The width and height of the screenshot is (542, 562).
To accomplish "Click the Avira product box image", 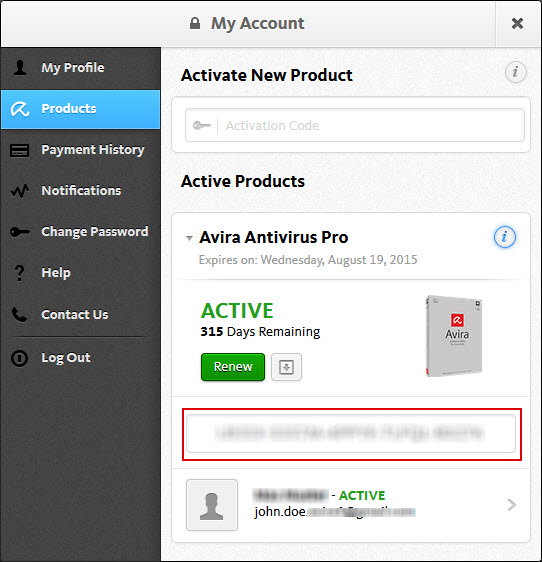I will (x=454, y=336).
